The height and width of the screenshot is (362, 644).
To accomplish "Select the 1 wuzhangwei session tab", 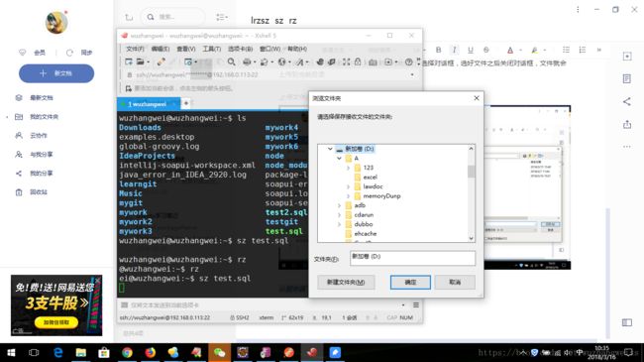I will click(149, 104).
